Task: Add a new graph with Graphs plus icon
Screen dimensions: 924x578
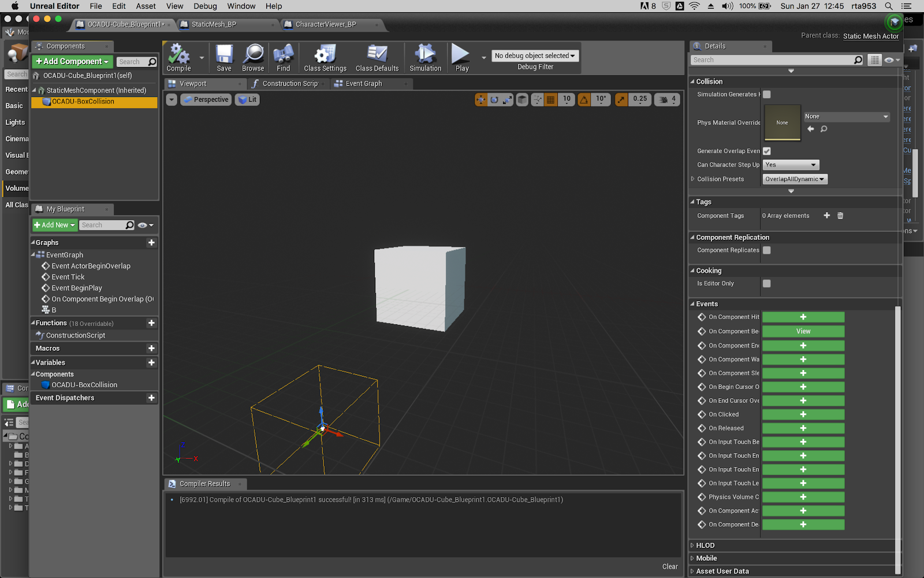Action: coord(151,243)
